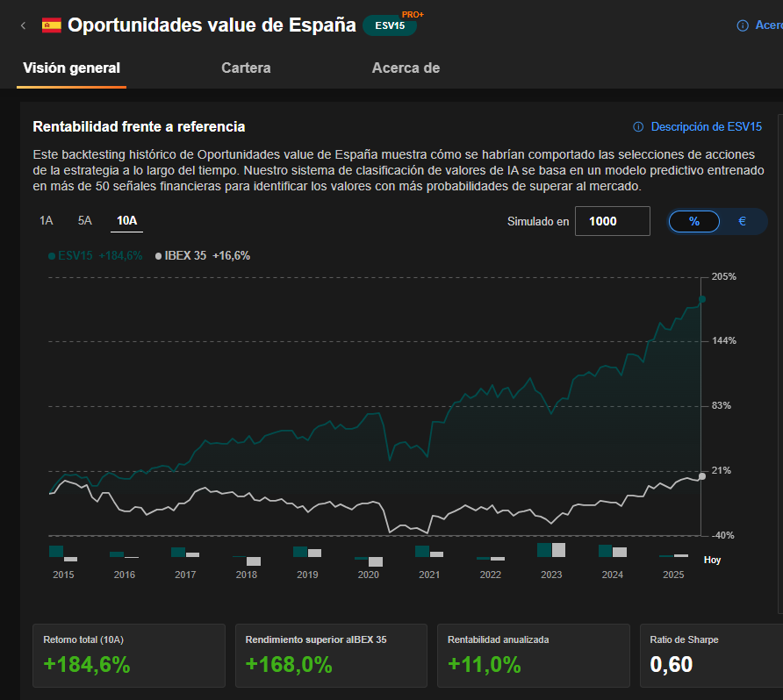Click info icon beside top-right Acerca link
Screen dimensions: 783x700
click(x=743, y=25)
